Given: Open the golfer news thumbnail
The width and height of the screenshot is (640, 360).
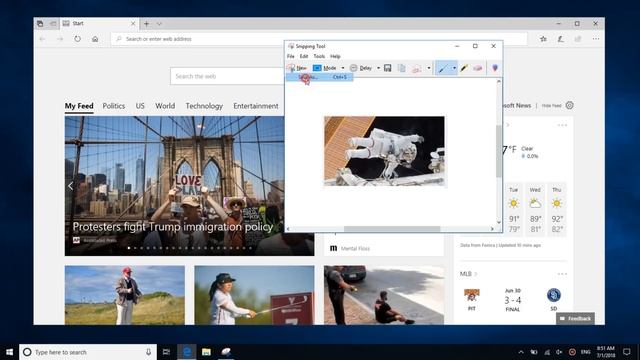Looking at the screenshot, I should [254, 295].
